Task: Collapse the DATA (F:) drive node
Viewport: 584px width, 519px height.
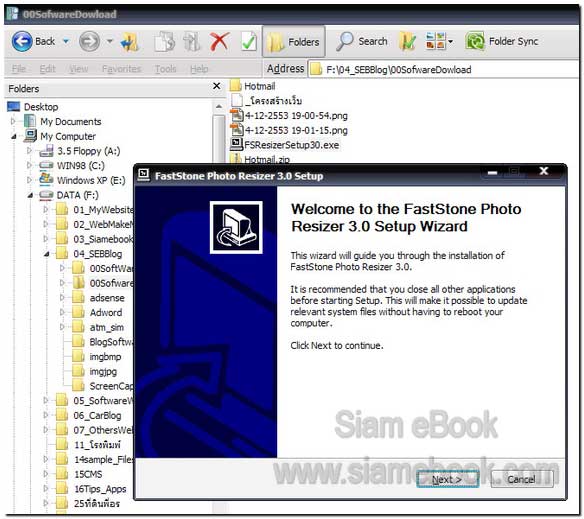Action: pyautogui.click(x=30, y=195)
